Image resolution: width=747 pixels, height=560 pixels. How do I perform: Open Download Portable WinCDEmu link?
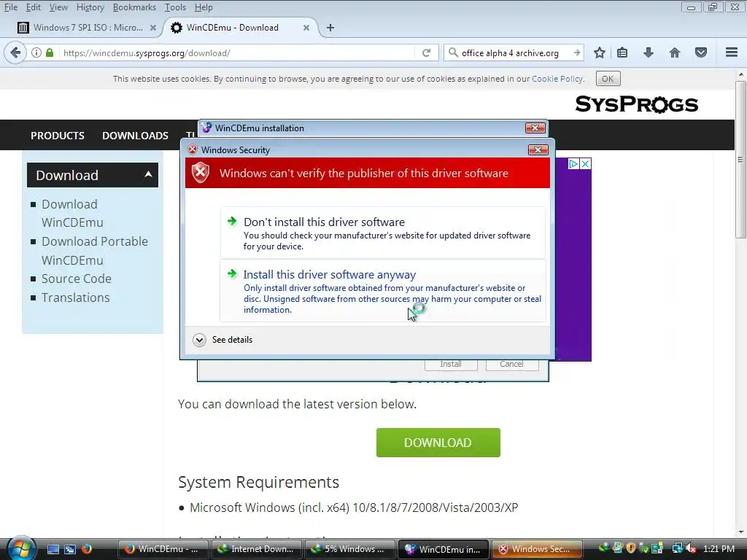95,251
